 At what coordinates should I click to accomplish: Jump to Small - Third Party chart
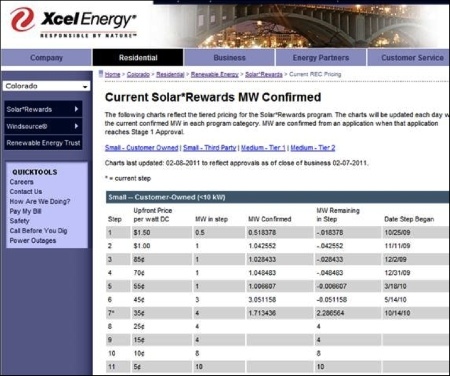210,148
